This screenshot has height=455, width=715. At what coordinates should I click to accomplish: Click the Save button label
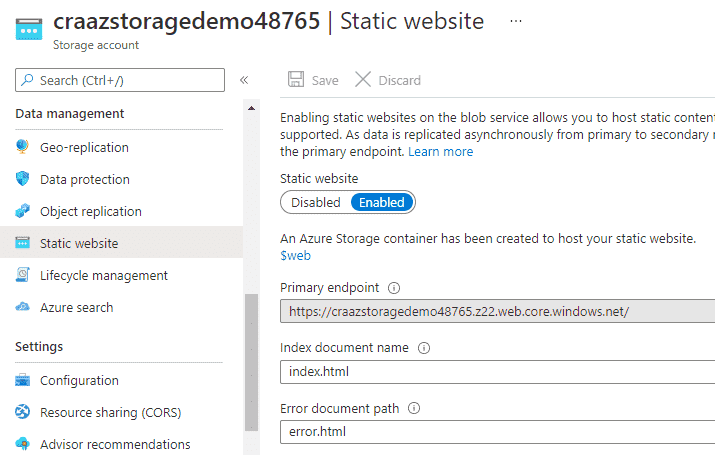coord(325,81)
